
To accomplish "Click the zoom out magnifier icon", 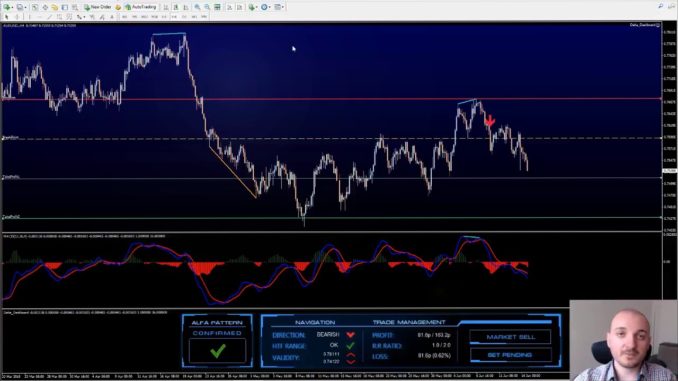I will pyautogui.click(x=207, y=7).
